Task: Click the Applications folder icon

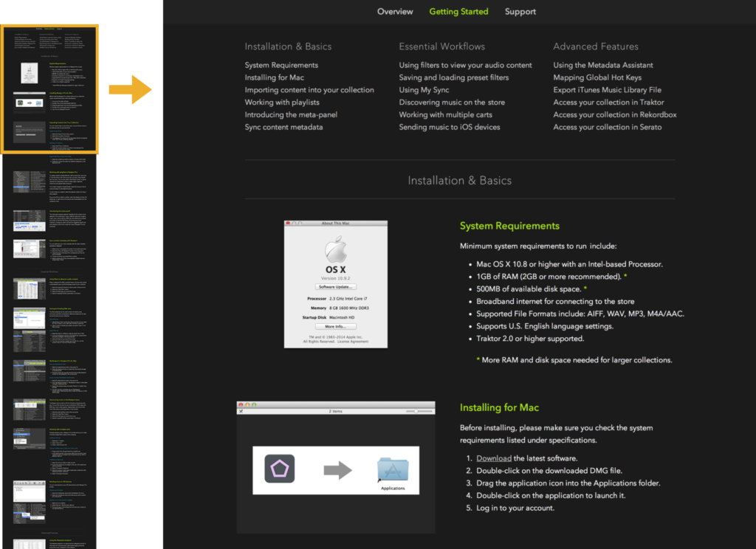Action: pyautogui.click(x=392, y=470)
